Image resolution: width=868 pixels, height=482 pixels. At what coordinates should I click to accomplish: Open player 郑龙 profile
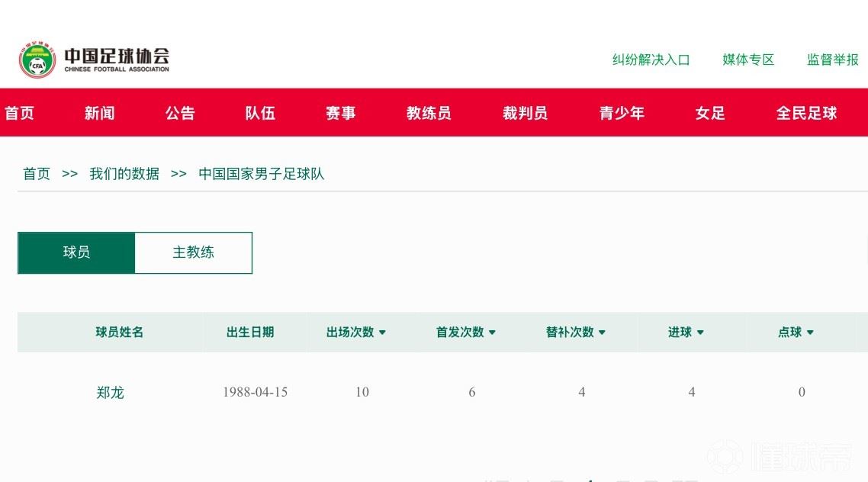(111, 393)
